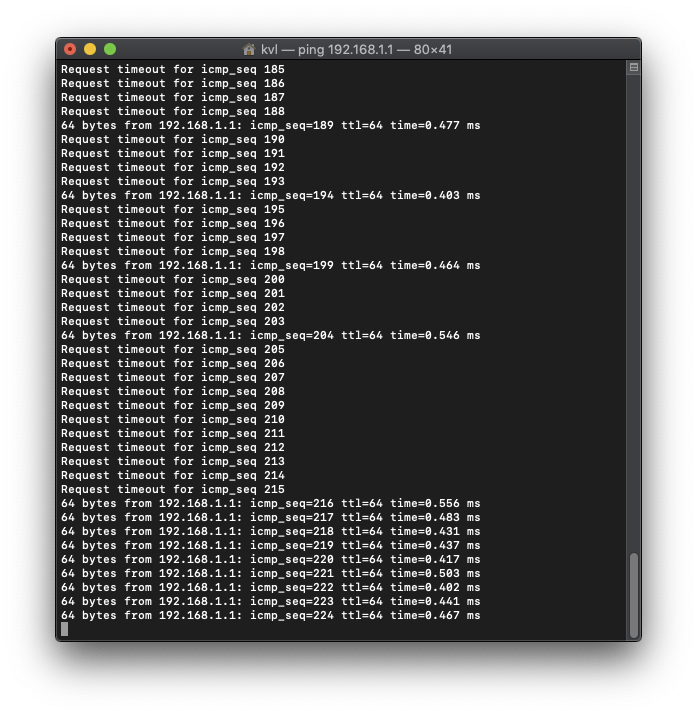This screenshot has width=697, height=715.
Task: Click the value time=0.477 ms
Action: tap(435, 125)
